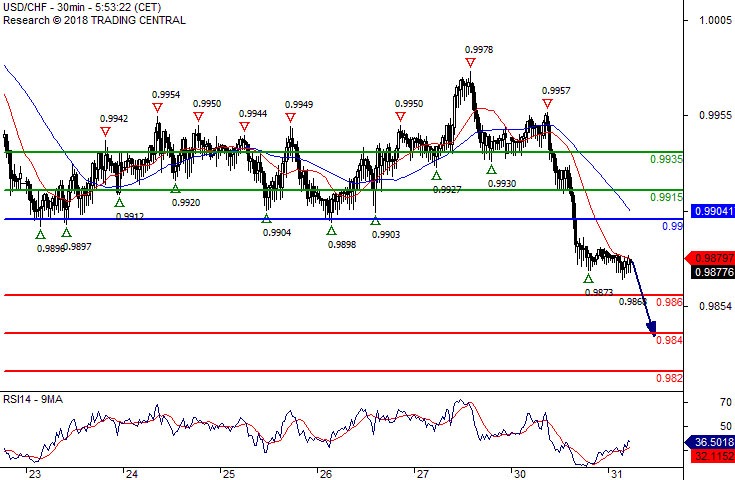Click date 31 on the time axis
This screenshot has width=735, height=480.
coord(616,474)
